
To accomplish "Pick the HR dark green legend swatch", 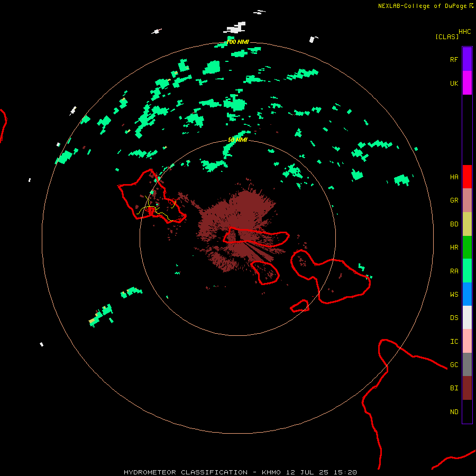I will (x=467, y=248).
